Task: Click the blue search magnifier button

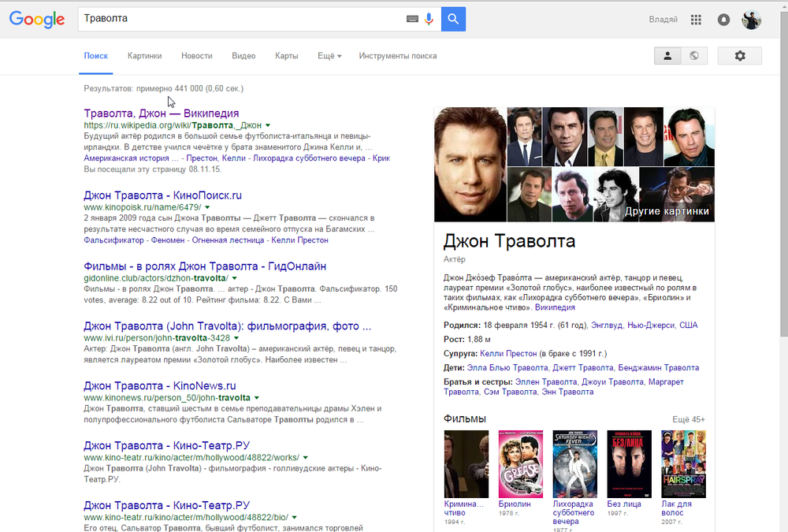Action: coord(453,18)
